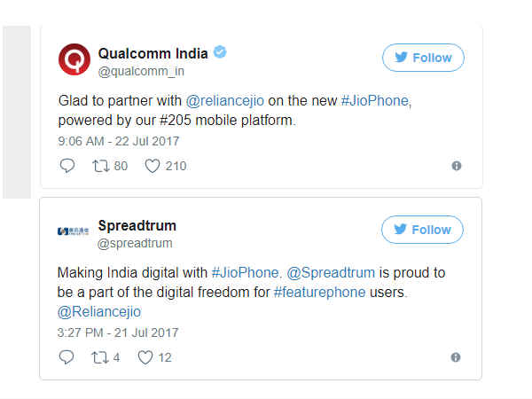The width and height of the screenshot is (532, 399).
Task: Open the 9:06 AM - 22 Jul 2017 timestamp
Action: tap(118, 141)
